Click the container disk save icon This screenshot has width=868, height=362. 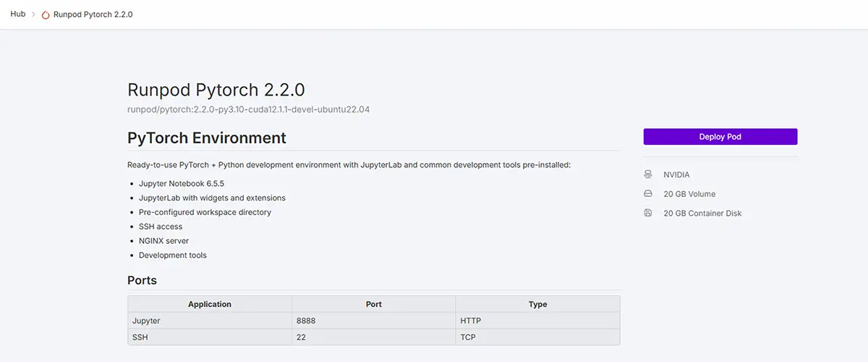tap(648, 214)
